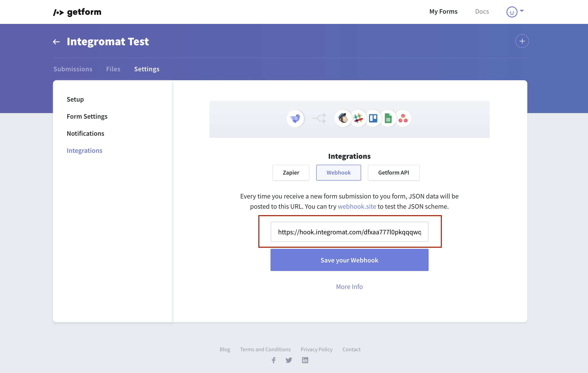Click Save your Webhook button
Image resolution: width=588 pixels, height=373 pixels.
tap(349, 260)
